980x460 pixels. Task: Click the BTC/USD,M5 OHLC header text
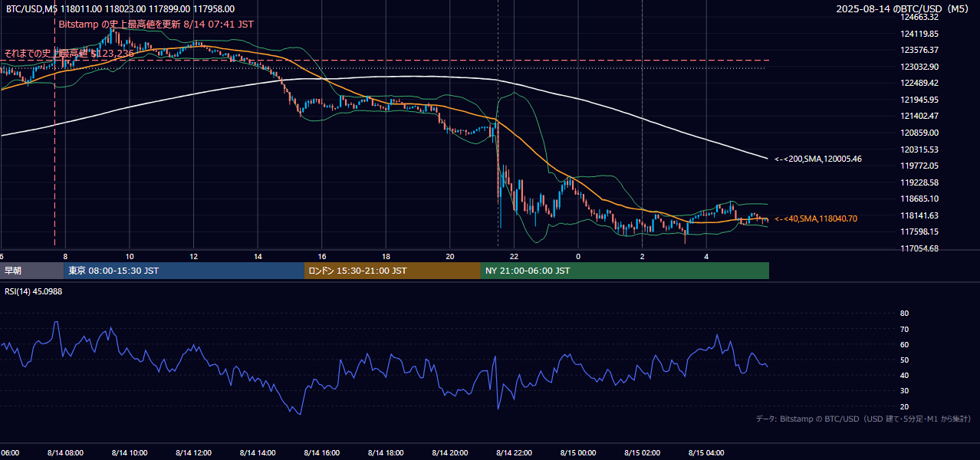[x=120, y=9]
